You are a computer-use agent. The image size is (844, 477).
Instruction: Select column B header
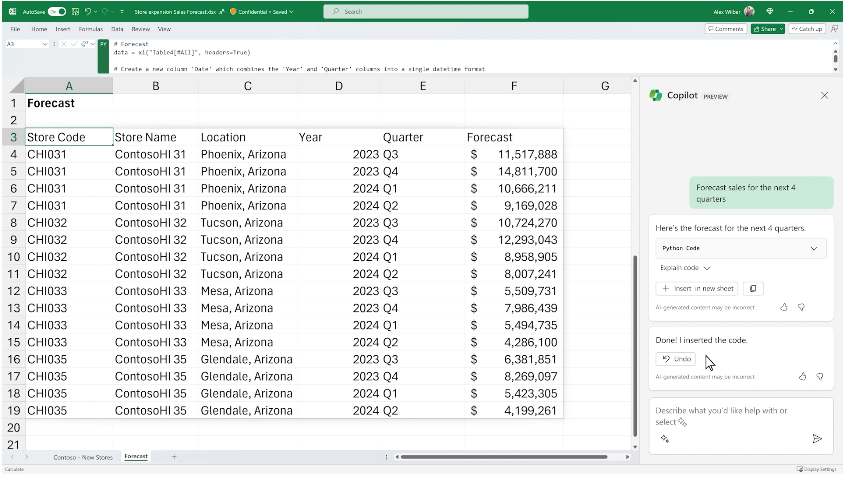tap(156, 86)
